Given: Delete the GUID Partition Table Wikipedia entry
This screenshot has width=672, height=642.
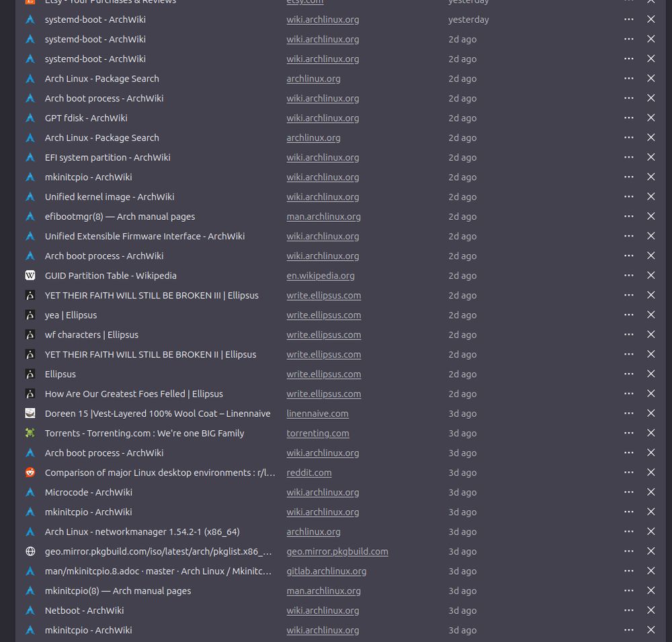Looking at the screenshot, I should 650,276.
